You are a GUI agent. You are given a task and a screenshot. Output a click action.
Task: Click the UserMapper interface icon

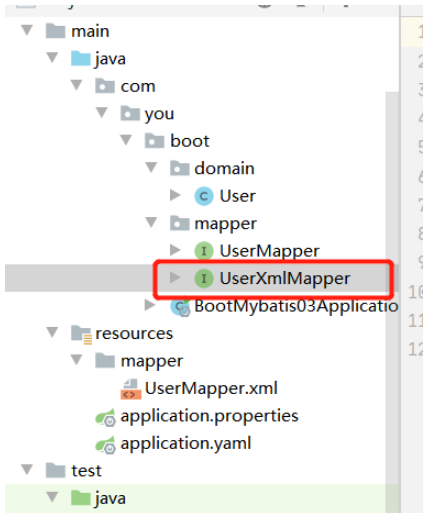pos(204,251)
